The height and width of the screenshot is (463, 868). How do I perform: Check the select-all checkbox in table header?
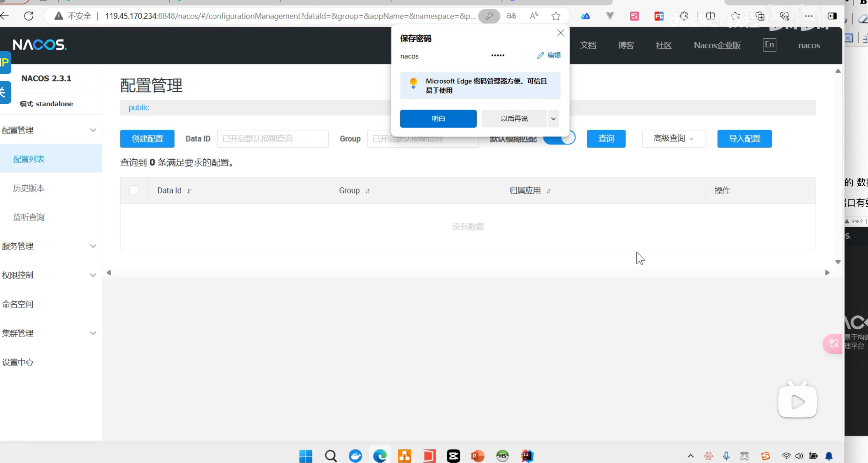click(134, 190)
